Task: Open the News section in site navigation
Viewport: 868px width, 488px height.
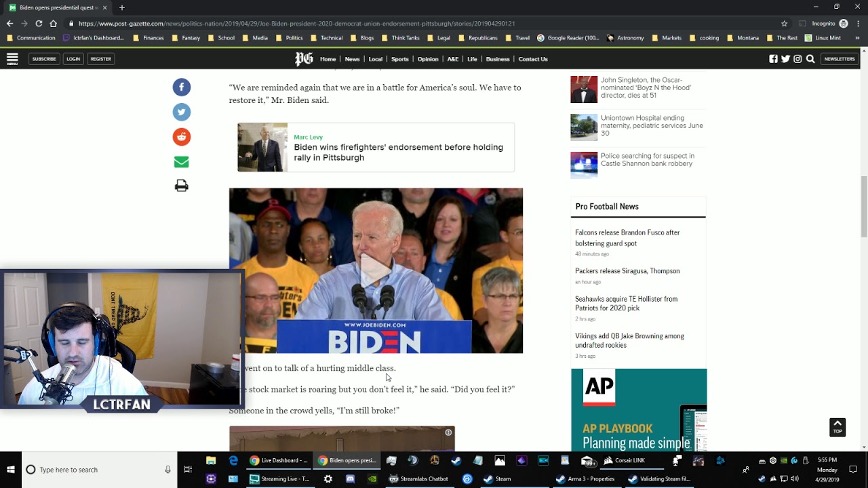Action: tap(352, 59)
